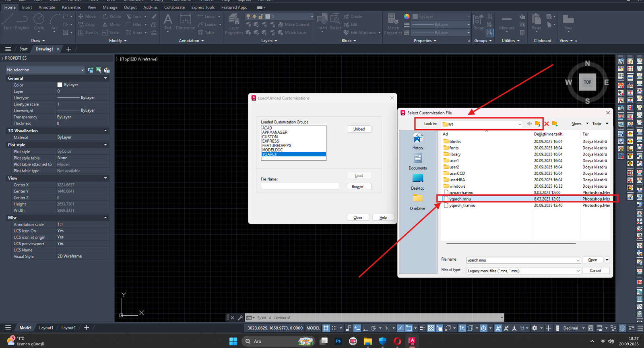Click the Text annotation tool
Screen dimensions: 644x348
tap(168, 22)
